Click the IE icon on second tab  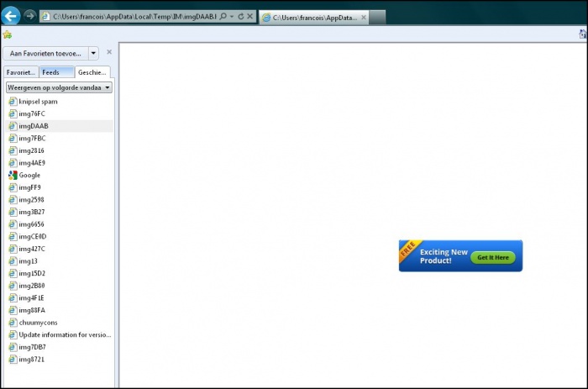[266, 18]
